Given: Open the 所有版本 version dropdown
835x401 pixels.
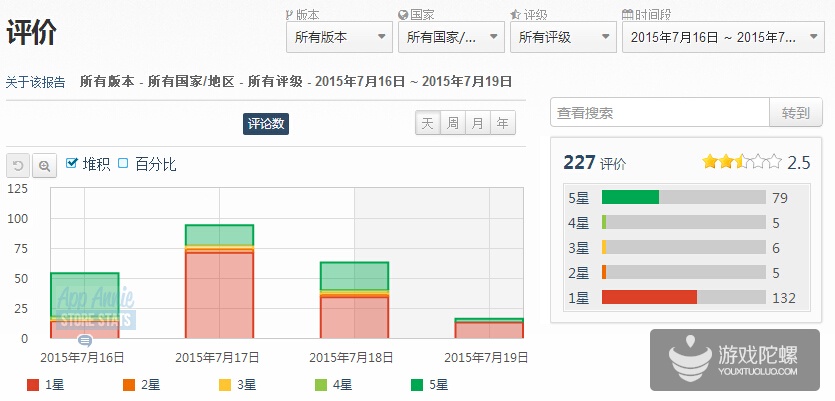Looking at the screenshot, I should pyautogui.click(x=338, y=37).
